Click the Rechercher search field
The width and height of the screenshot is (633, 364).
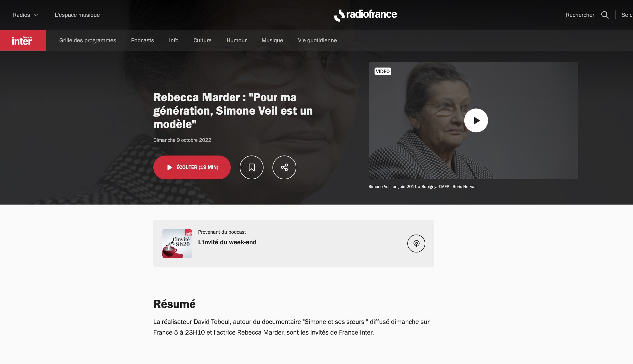(580, 15)
